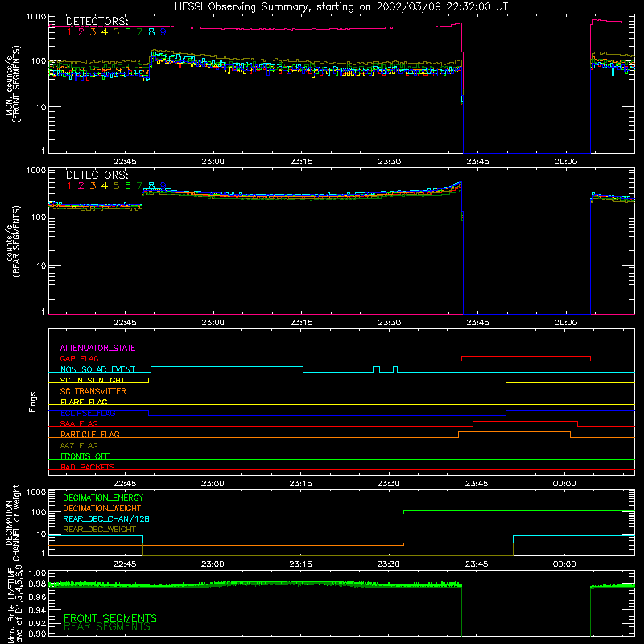Click the FLARE_FLAG label

pyautogui.click(x=84, y=402)
